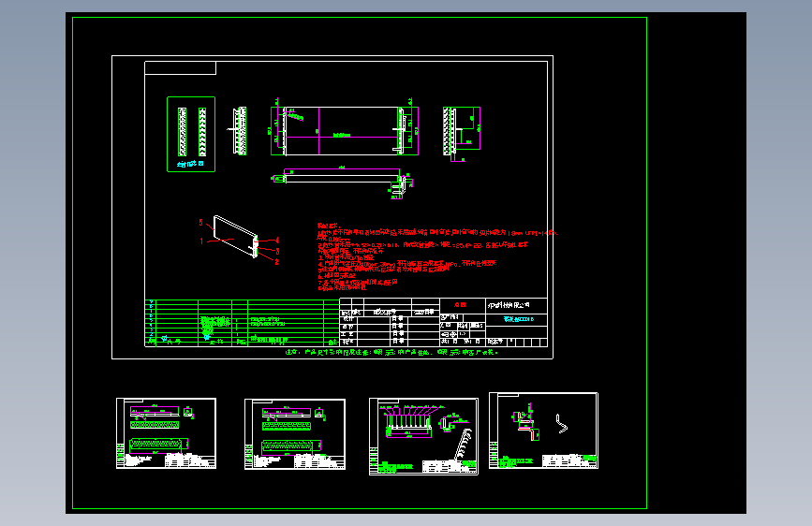Click the empty label box at sheet top-left

coord(180,67)
